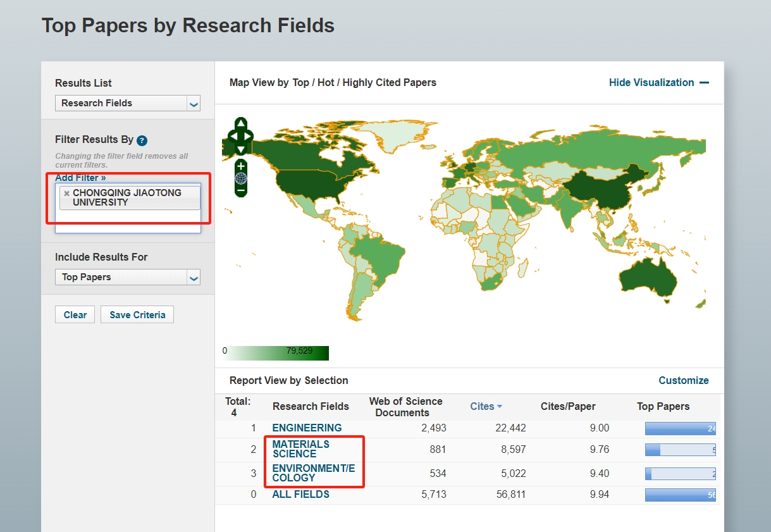
Task: Open Customize for the report view
Action: (683, 381)
